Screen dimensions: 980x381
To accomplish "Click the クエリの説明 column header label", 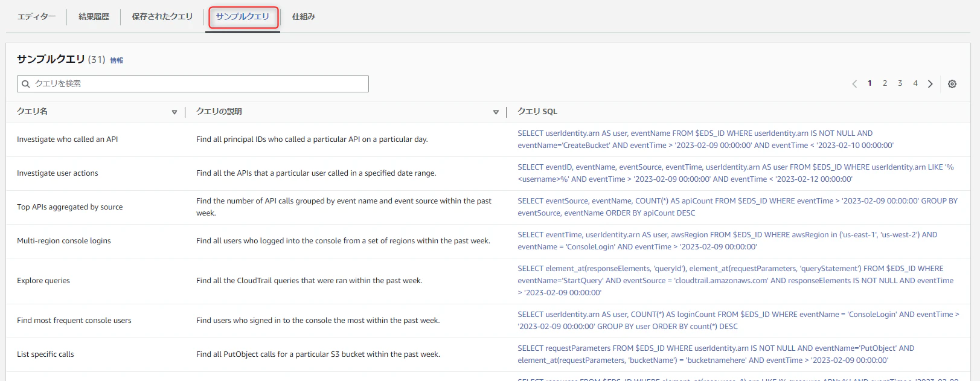I will pyautogui.click(x=219, y=112).
